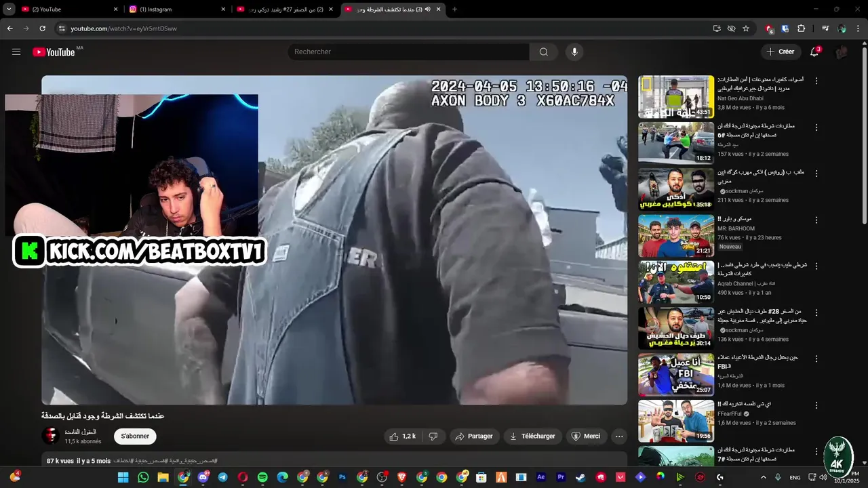This screenshot has width=868, height=488.
Task: Switch to the (2) YouTube tab
Action: (x=68, y=9)
